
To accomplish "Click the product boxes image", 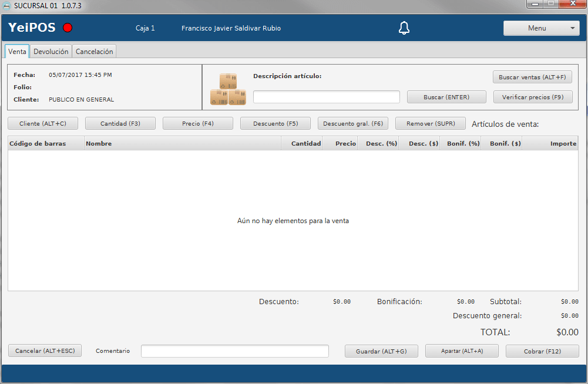I will click(228, 90).
